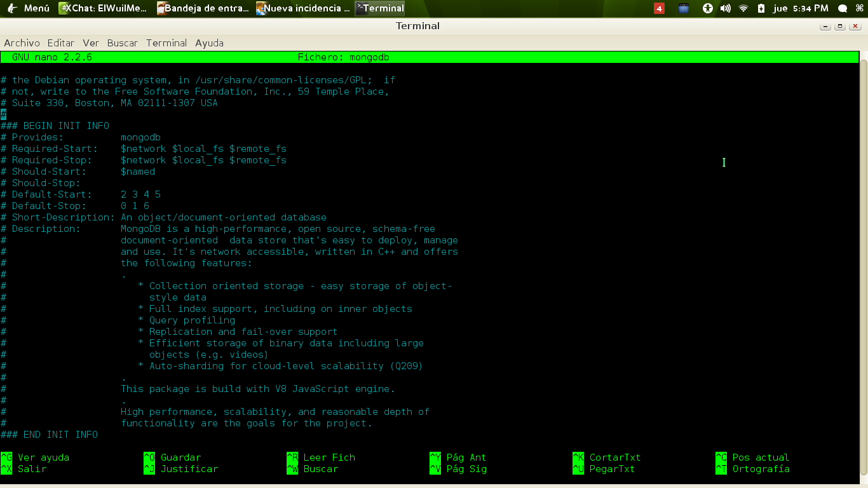The image size is (868, 488).
Task: Select the Terminal taskbar button
Action: 379,8
